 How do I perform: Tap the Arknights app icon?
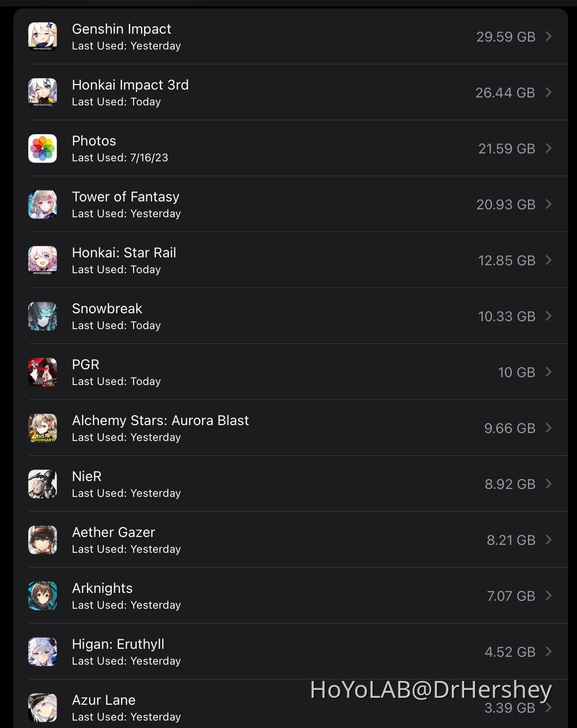pos(43,596)
